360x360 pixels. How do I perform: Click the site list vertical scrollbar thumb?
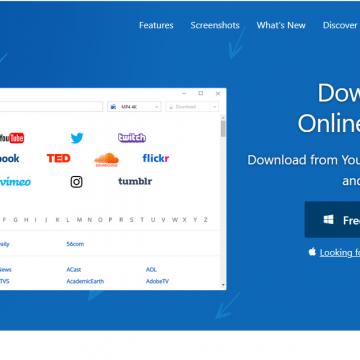[x=223, y=129]
